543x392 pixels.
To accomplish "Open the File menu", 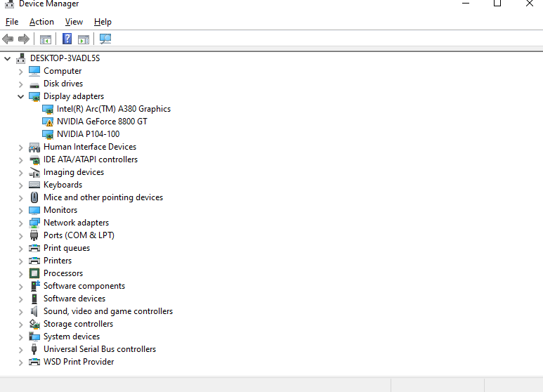I will coord(12,22).
